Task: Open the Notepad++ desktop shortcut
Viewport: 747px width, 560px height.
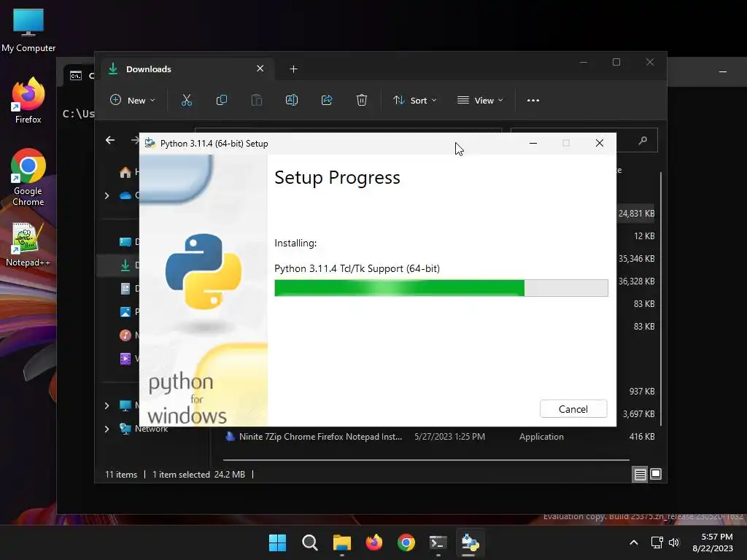Action: [28, 244]
